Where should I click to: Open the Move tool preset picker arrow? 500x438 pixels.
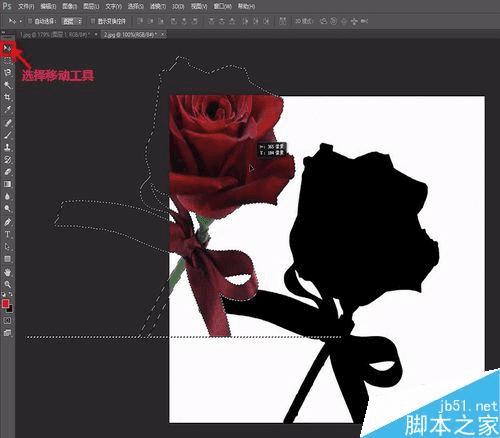[21, 21]
